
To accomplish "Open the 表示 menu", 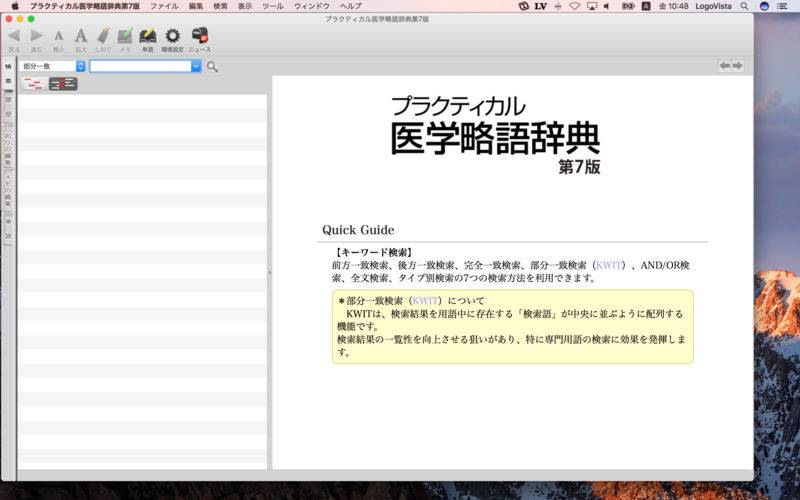I will coord(245,6).
